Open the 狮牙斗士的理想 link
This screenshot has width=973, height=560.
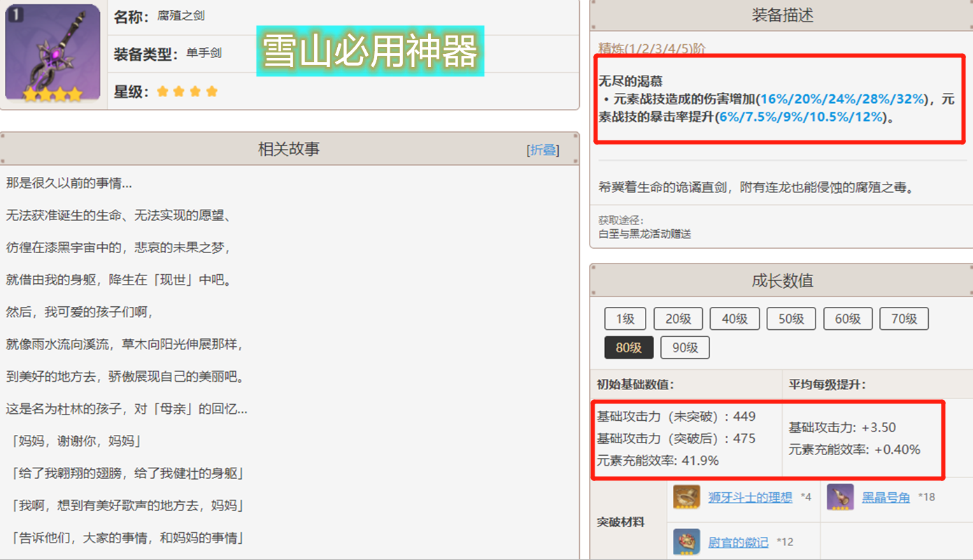(x=750, y=497)
